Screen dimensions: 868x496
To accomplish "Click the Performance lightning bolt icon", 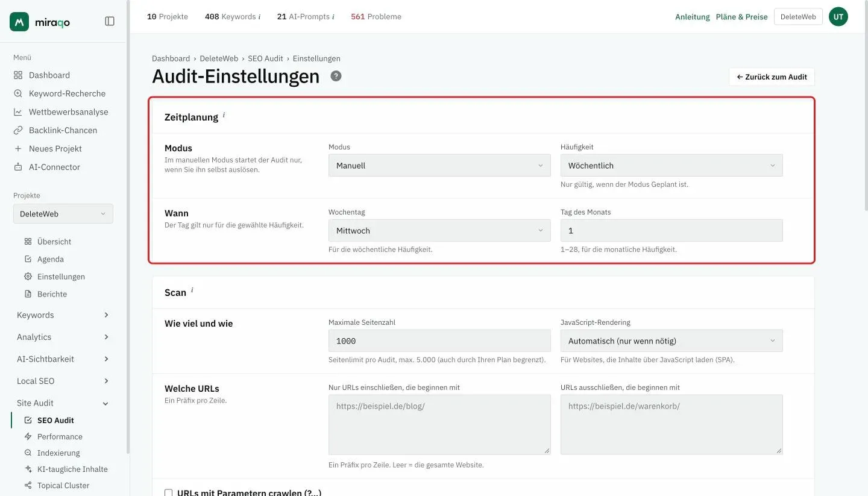I will [28, 436].
